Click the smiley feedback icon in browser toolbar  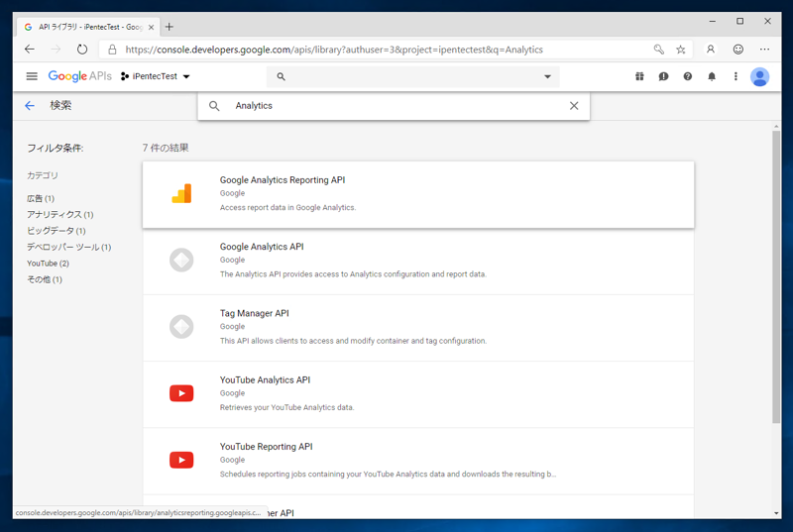tap(738, 49)
